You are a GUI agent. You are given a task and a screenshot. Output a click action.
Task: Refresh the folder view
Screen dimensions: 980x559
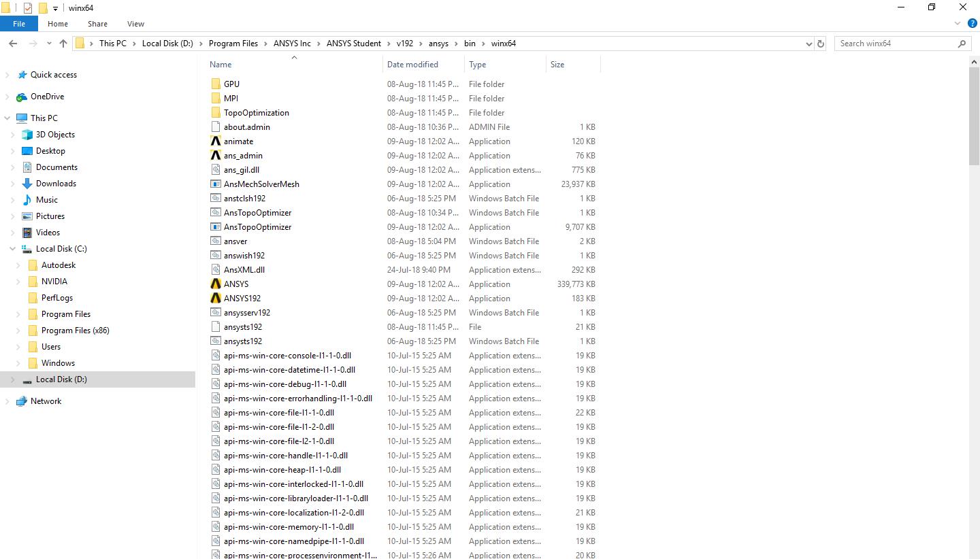(821, 43)
